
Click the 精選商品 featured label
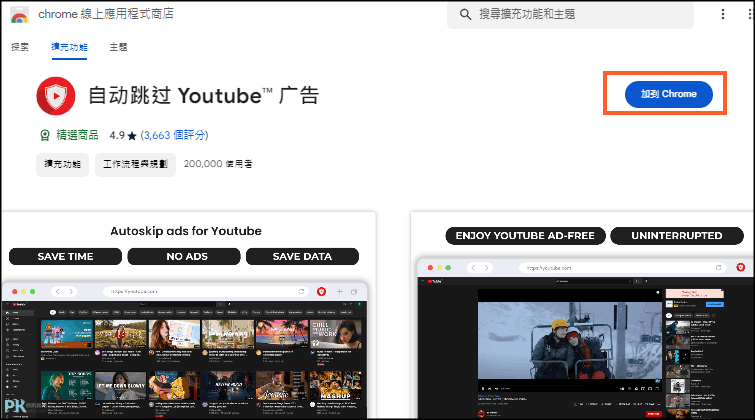point(77,135)
